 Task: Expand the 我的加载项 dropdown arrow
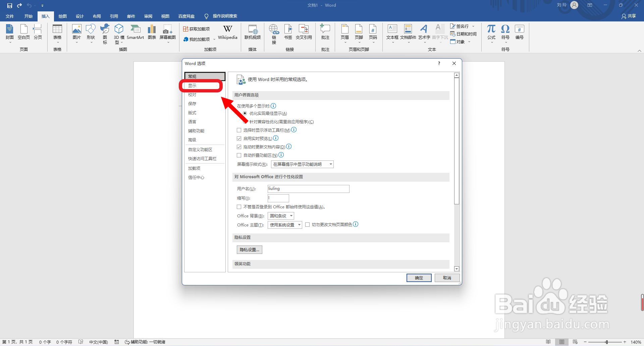[214, 40]
